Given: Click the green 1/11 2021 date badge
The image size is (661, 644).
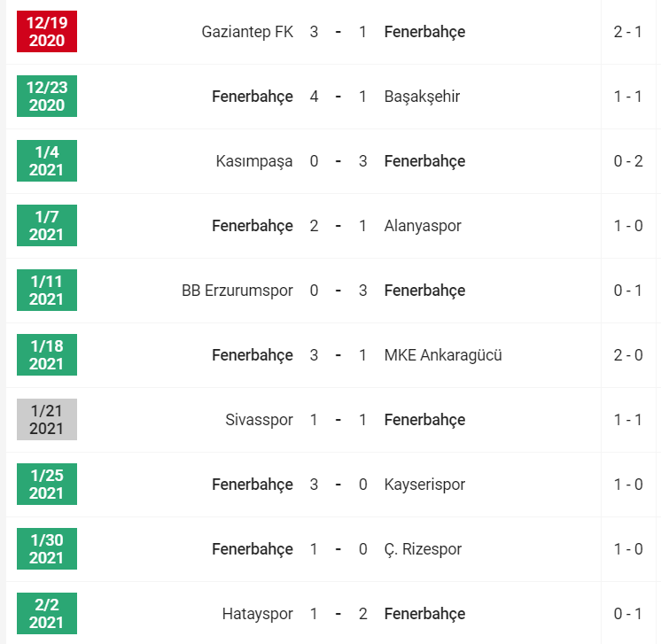Looking at the screenshot, I should (47, 291).
